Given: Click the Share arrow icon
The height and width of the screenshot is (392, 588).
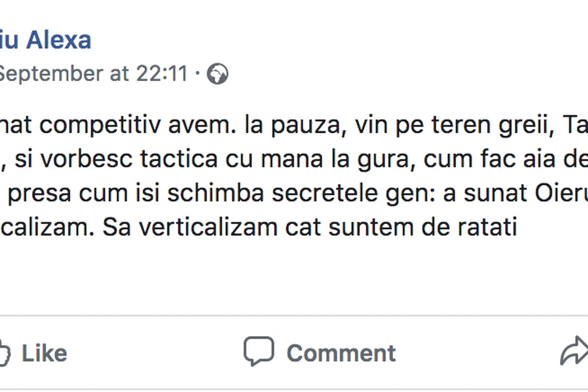Looking at the screenshot, I should pos(574,353).
